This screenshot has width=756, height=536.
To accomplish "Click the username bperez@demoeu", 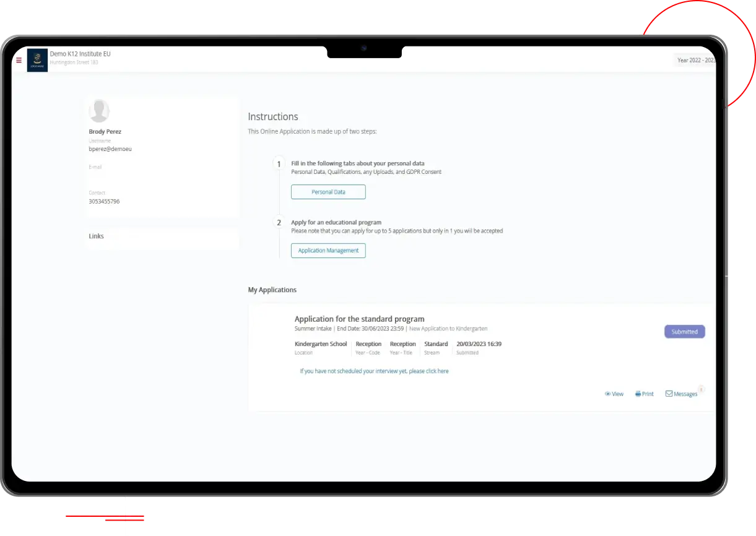I will (x=110, y=149).
